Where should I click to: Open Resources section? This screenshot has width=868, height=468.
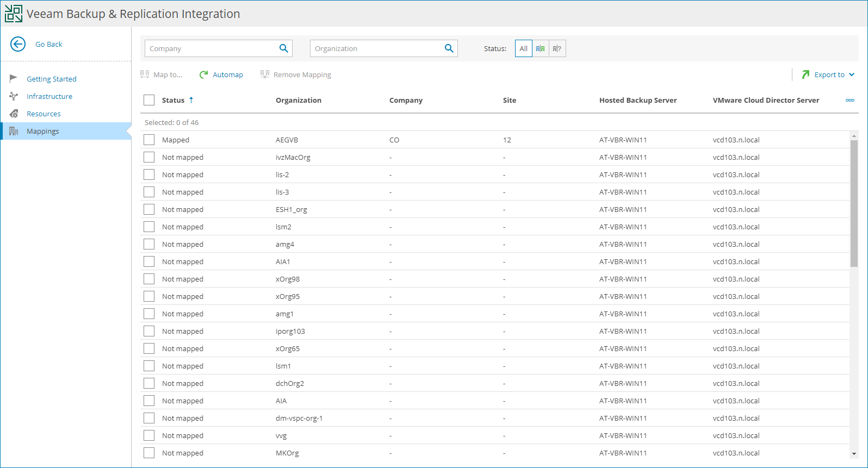coord(44,114)
